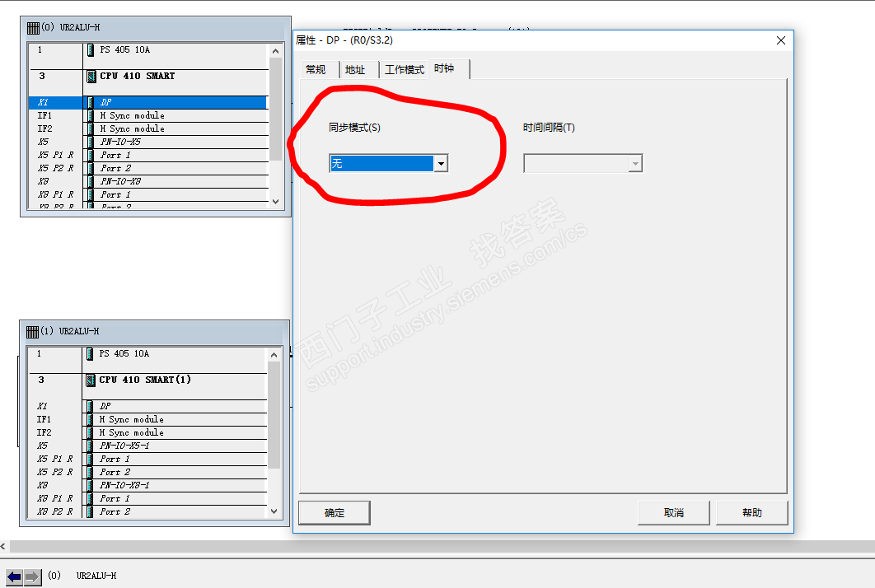Select X5 P2 R Port 2 in rack 1
Viewport: 875px width, 588px height.
[x=147, y=473]
